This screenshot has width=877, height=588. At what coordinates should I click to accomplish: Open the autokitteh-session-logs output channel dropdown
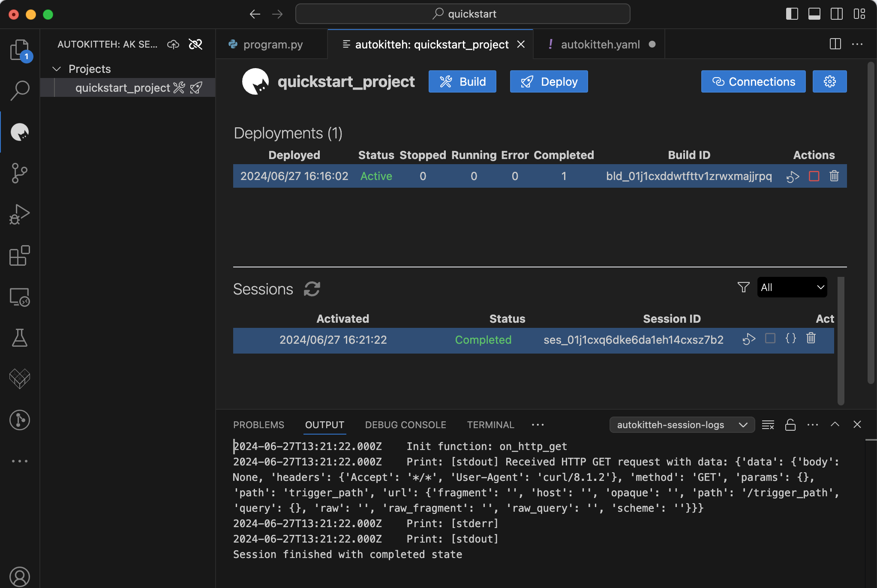682,425
